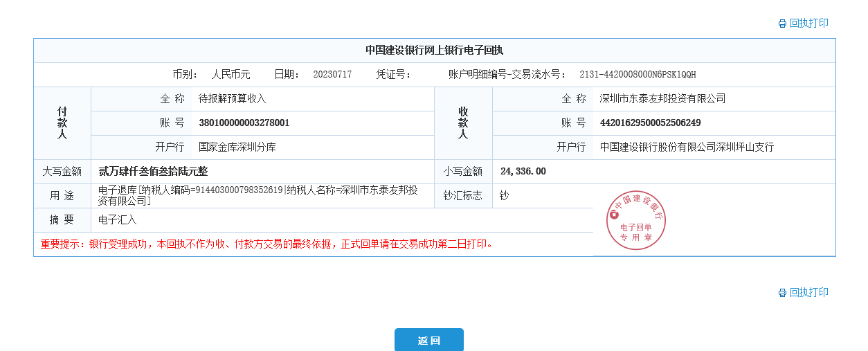868x351 pixels.
Task: Click the 钞汇标志 label
Action: pyautogui.click(x=463, y=196)
